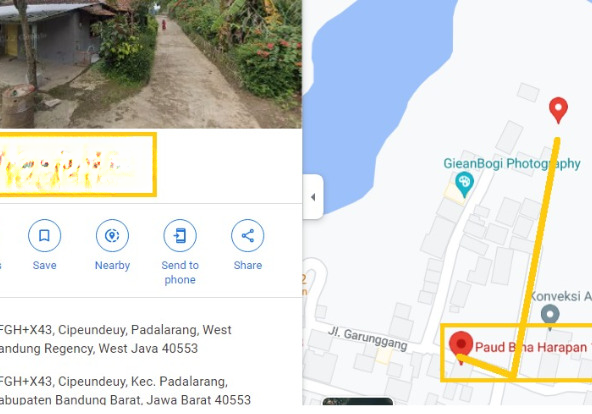
Task: Click the Save label text
Action: pos(45,265)
